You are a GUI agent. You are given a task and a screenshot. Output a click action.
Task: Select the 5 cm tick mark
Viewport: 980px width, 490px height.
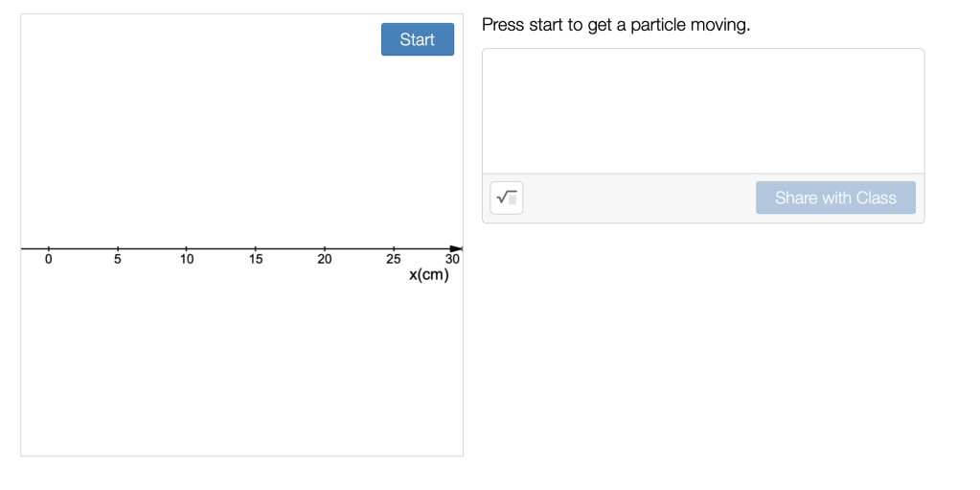(118, 249)
